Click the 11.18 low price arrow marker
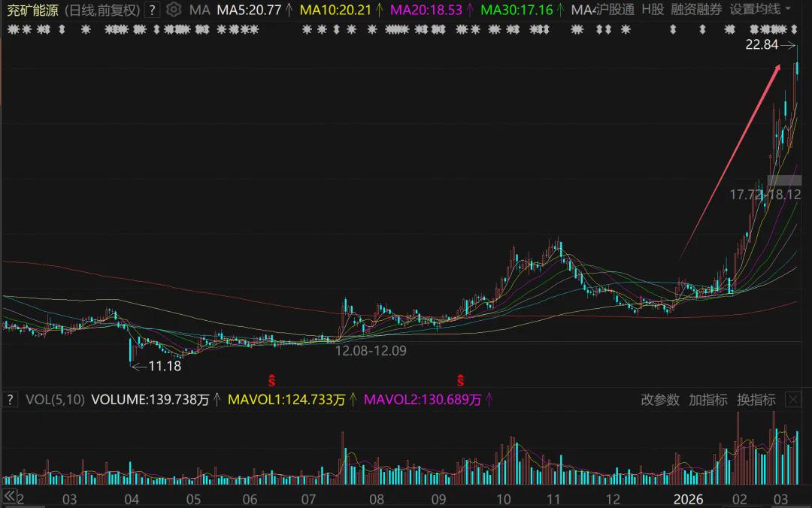Screen dimensions: 812x508 point(139,367)
